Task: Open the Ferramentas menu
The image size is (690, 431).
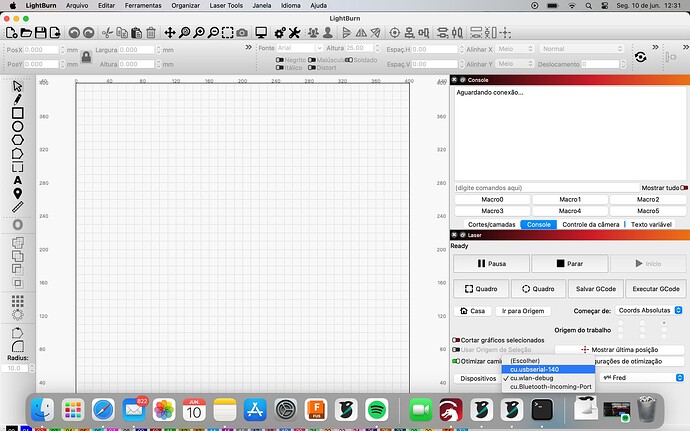Action: pyautogui.click(x=143, y=6)
